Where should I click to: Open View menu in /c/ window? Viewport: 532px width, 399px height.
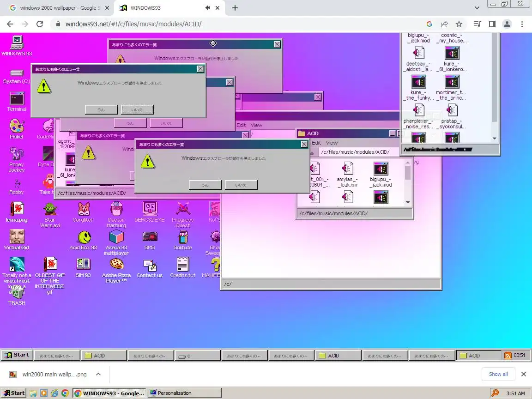click(x=256, y=125)
